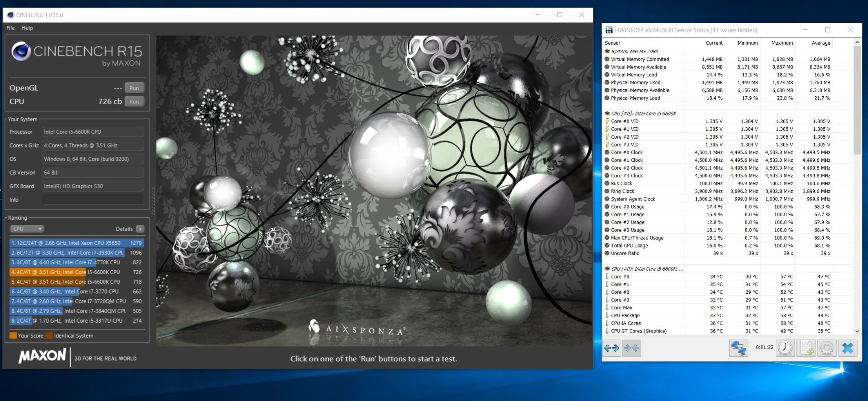Click the CPU [#0]: Intel Core i5-6600K chip icon
This screenshot has height=401, width=868.
coord(607,114)
